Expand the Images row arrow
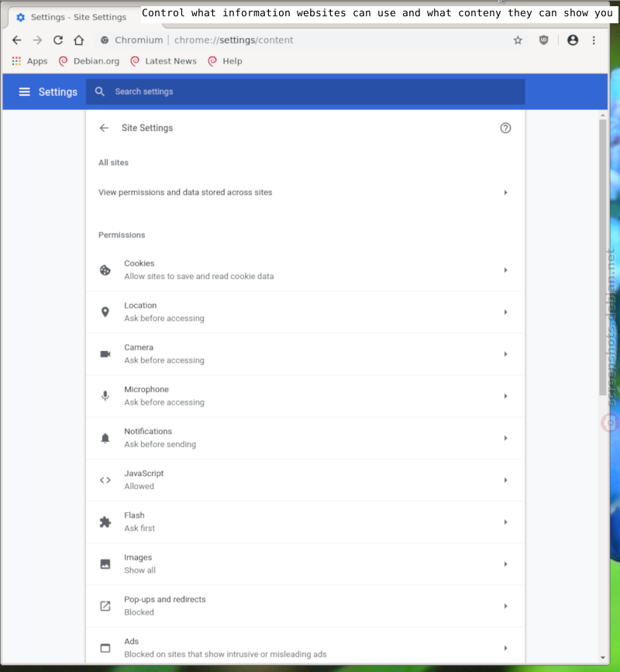 click(505, 564)
